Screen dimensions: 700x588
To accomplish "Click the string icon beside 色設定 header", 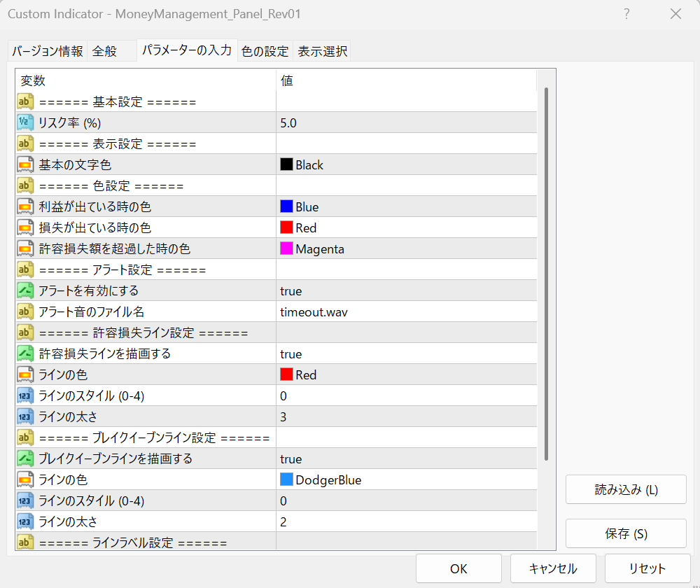I will coord(25,185).
